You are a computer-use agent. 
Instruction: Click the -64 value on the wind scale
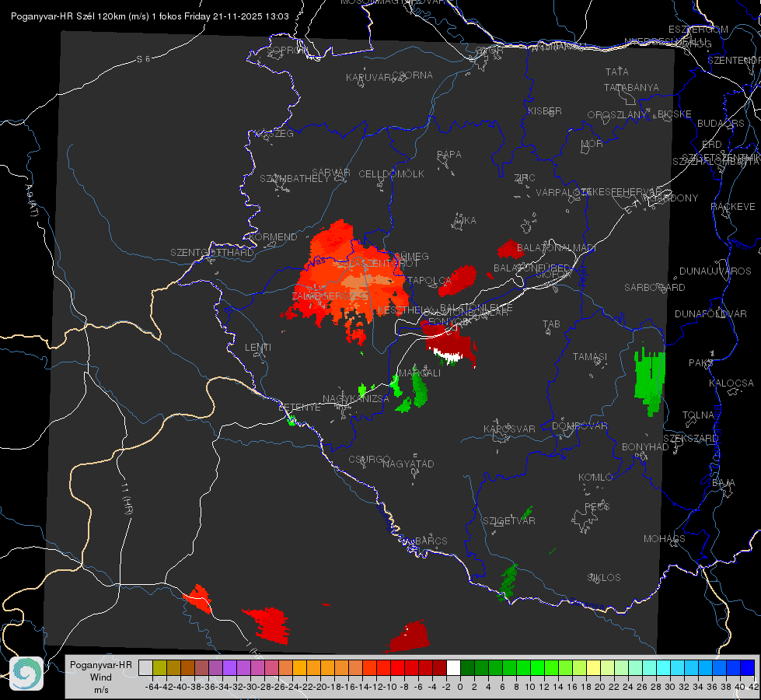tap(152, 687)
